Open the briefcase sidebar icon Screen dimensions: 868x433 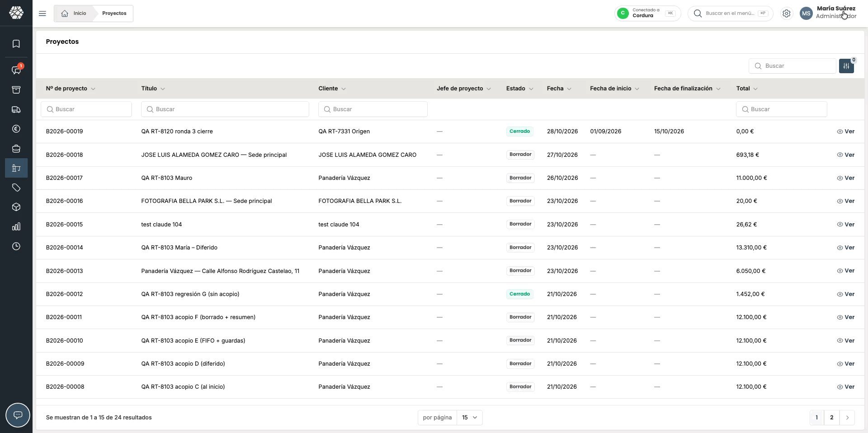click(16, 149)
